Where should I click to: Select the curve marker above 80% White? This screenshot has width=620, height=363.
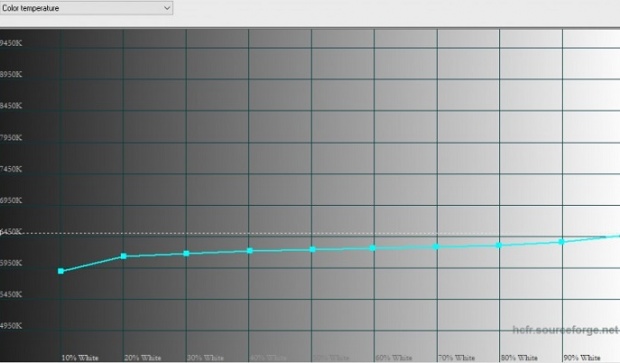pos(499,246)
